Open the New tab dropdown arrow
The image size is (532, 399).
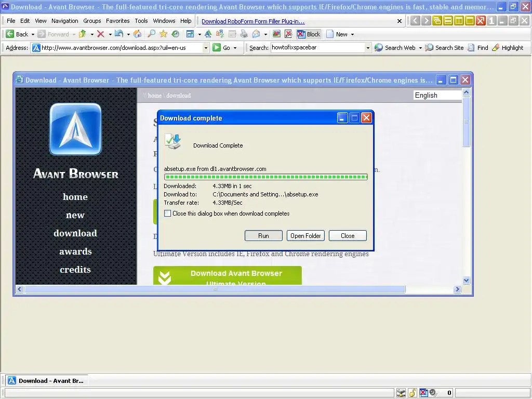[352, 34]
